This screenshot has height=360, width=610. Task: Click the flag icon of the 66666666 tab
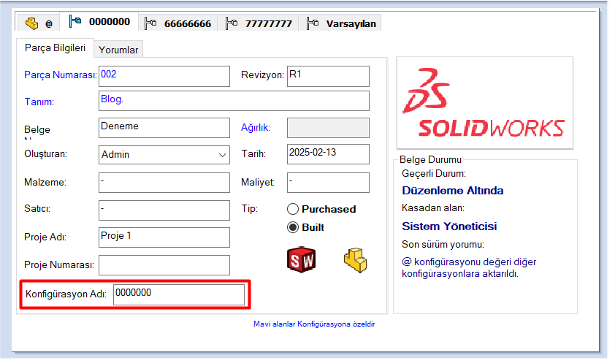click(150, 23)
